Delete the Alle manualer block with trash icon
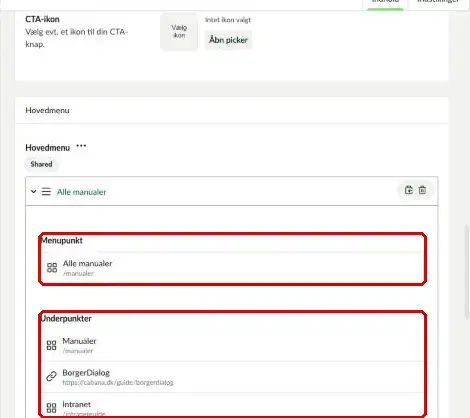The height and width of the screenshot is (418, 470). coord(422,190)
